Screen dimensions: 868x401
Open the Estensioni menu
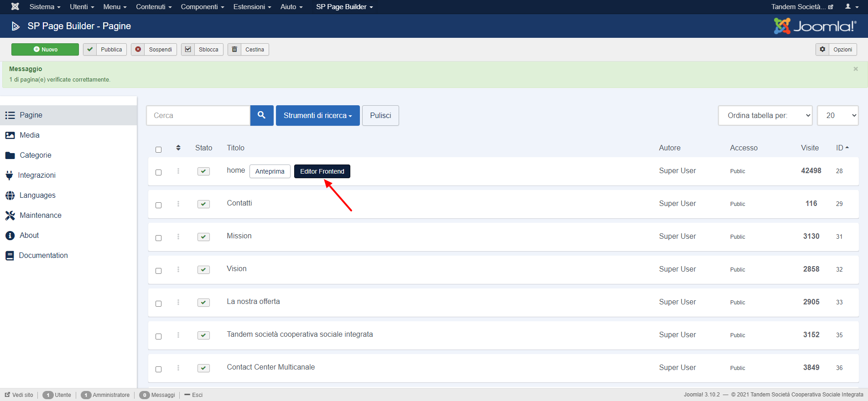click(x=252, y=7)
